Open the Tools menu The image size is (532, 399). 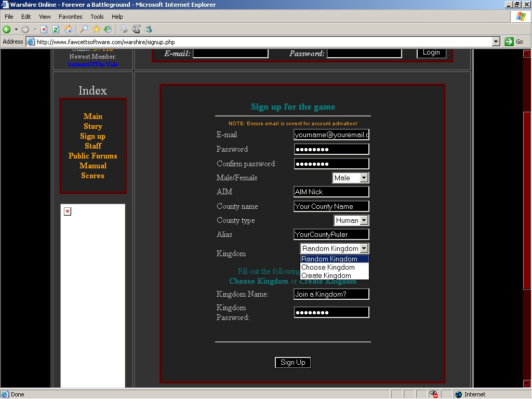pyautogui.click(x=97, y=17)
